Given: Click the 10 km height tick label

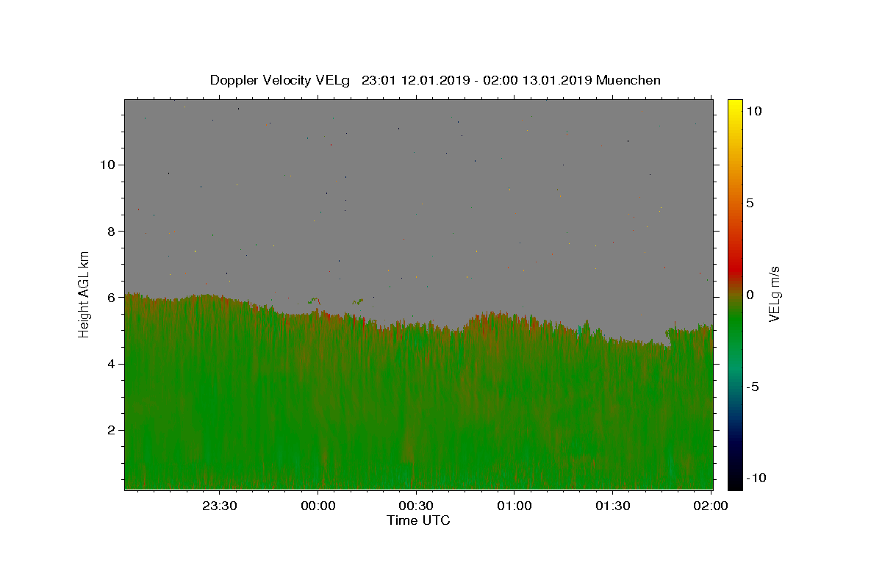Looking at the screenshot, I should [x=107, y=165].
